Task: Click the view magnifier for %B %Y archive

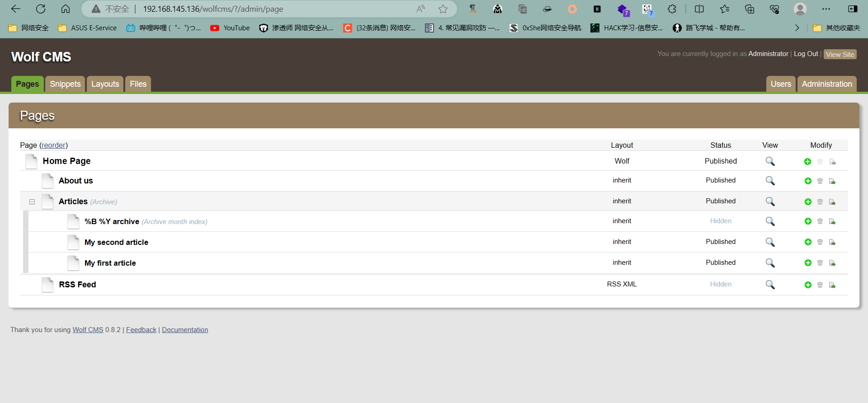Action: (770, 221)
